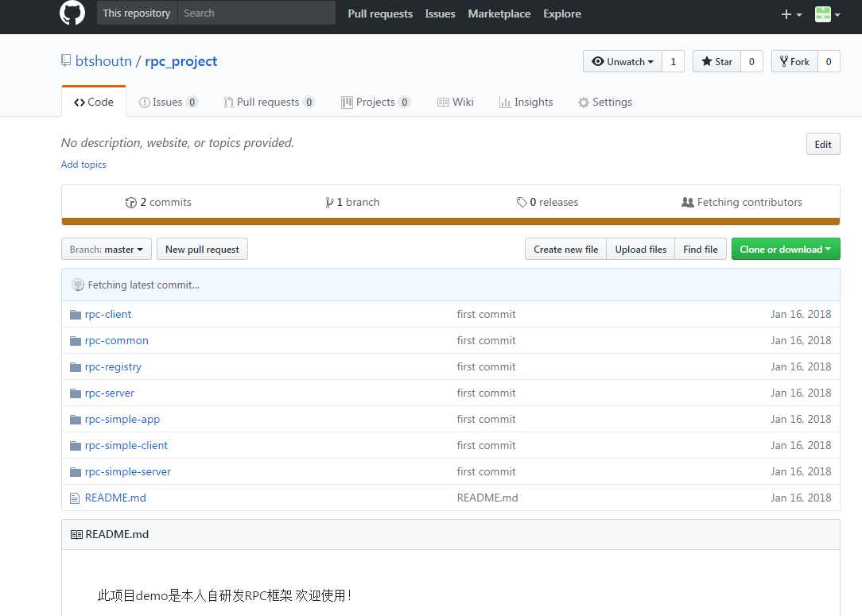
Task: Switch to the Issues tab
Action: [168, 103]
